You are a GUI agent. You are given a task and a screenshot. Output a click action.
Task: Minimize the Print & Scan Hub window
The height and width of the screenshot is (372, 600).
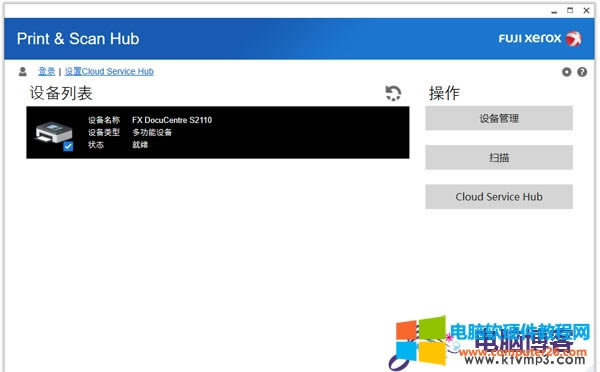[554, 11]
